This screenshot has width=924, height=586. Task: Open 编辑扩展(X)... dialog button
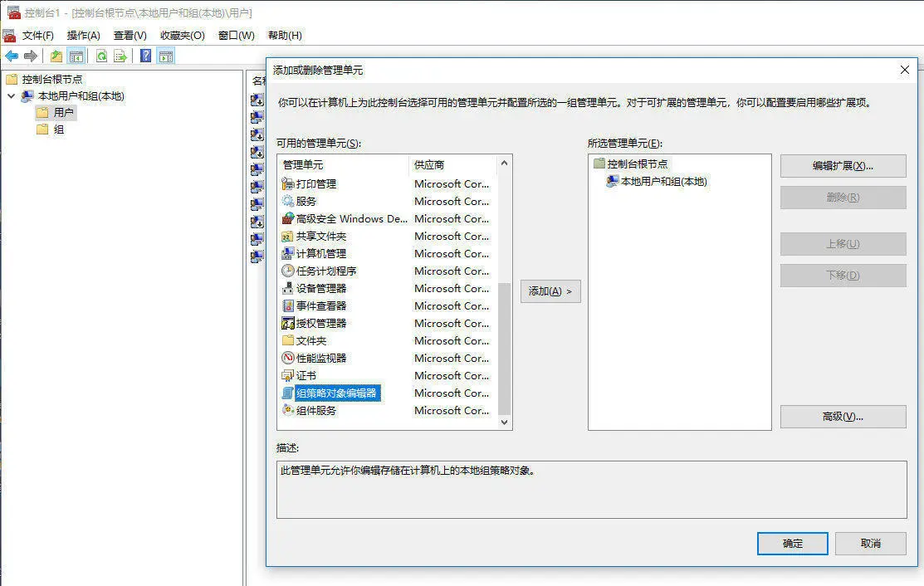[843, 166]
